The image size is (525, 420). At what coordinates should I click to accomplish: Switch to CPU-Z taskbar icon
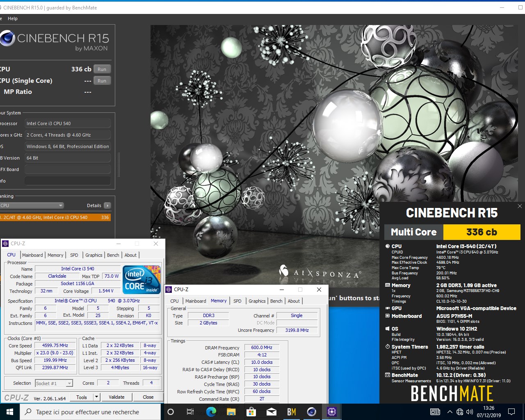pos(332,412)
